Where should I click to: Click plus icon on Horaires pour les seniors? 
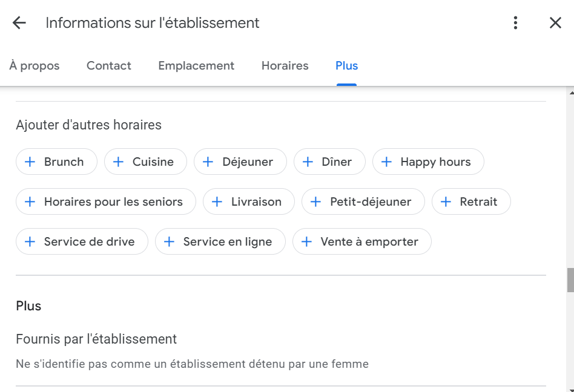click(x=30, y=202)
